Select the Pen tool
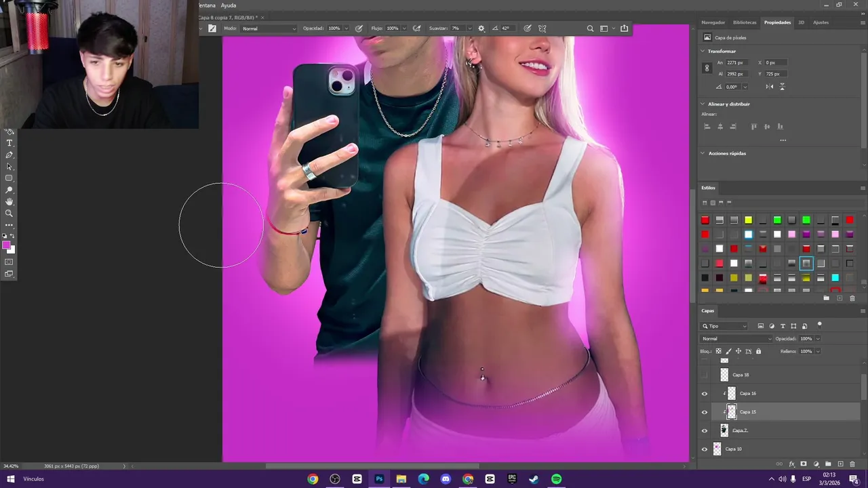Image resolution: width=868 pixels, height=488 pixels. click(9, 155)
